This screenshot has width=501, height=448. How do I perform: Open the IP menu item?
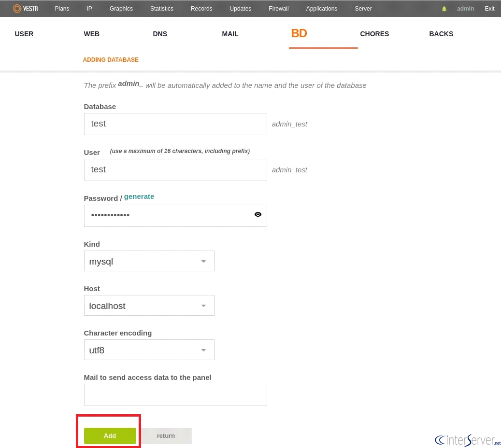pos(89,9)
